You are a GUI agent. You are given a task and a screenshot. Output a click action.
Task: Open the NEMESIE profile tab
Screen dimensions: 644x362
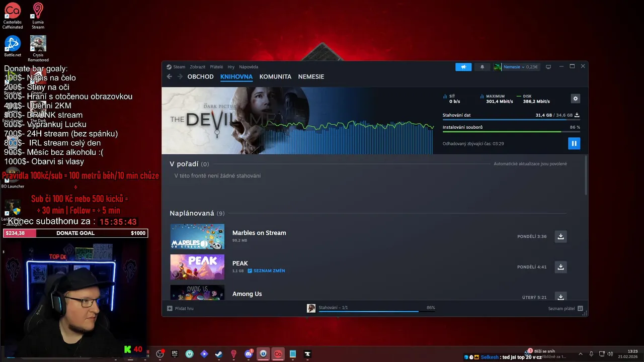[x=311, y=76]
